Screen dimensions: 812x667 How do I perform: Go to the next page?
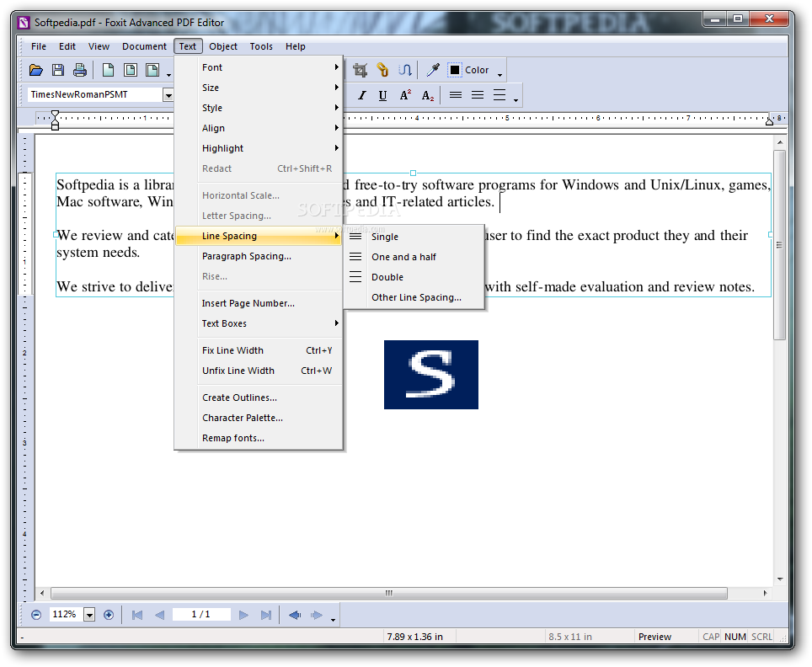click(x=243, y=615)
